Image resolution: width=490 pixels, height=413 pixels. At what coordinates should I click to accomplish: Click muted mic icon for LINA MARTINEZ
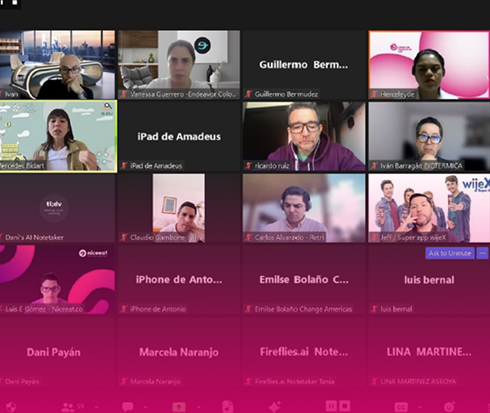point(374,381)
